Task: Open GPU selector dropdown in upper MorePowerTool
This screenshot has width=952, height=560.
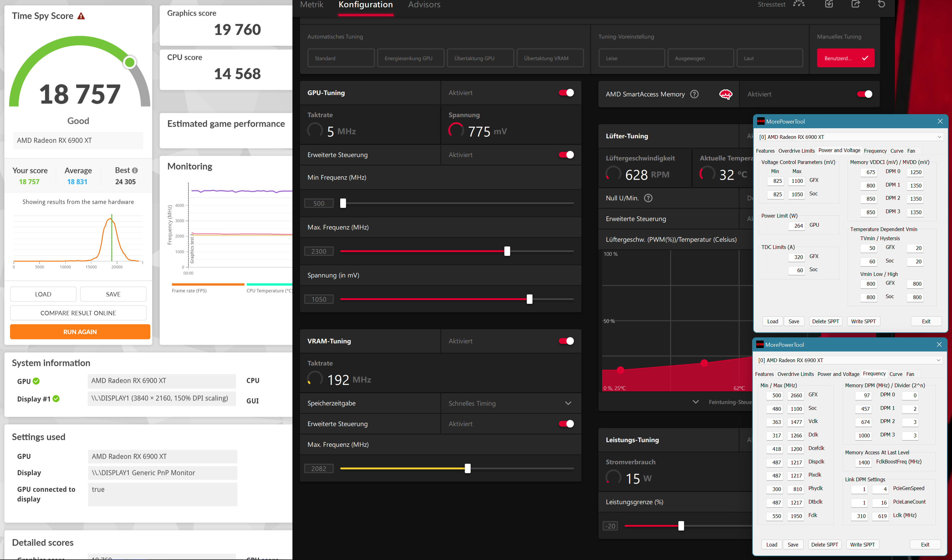Action: pos(939,137)
